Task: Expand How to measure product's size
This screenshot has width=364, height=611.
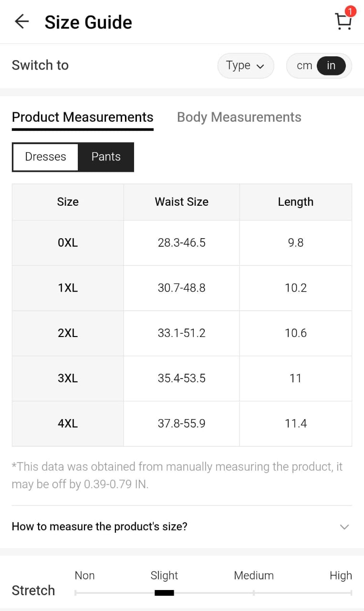Action: pos(100,527)
